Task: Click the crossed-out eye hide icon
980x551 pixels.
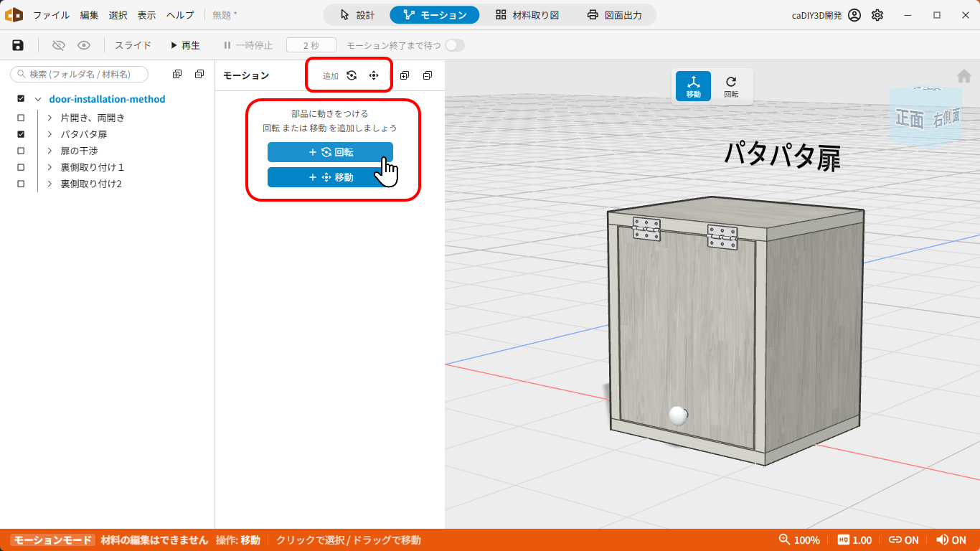Action: (59, 45)
